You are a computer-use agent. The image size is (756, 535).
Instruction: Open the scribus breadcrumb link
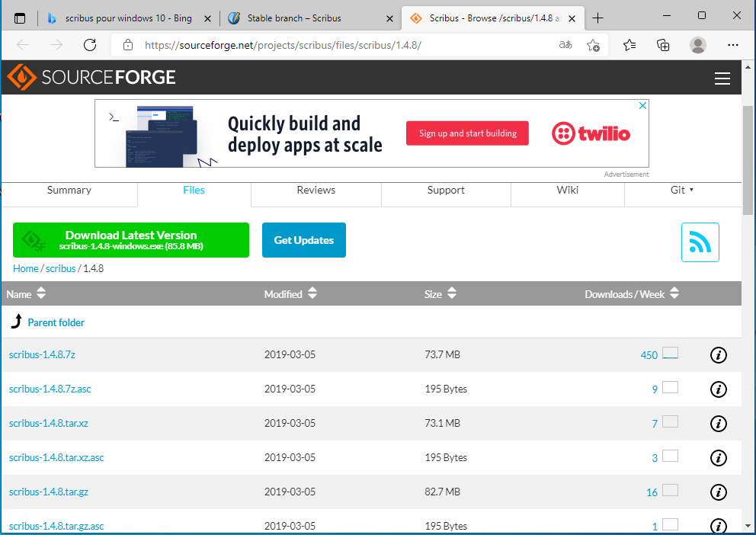tap(61, 268)
